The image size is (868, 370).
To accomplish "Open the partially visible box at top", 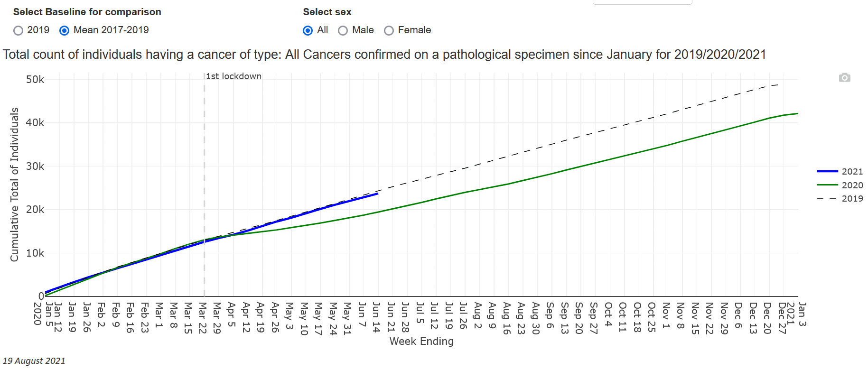I will (x=642, y=2).
